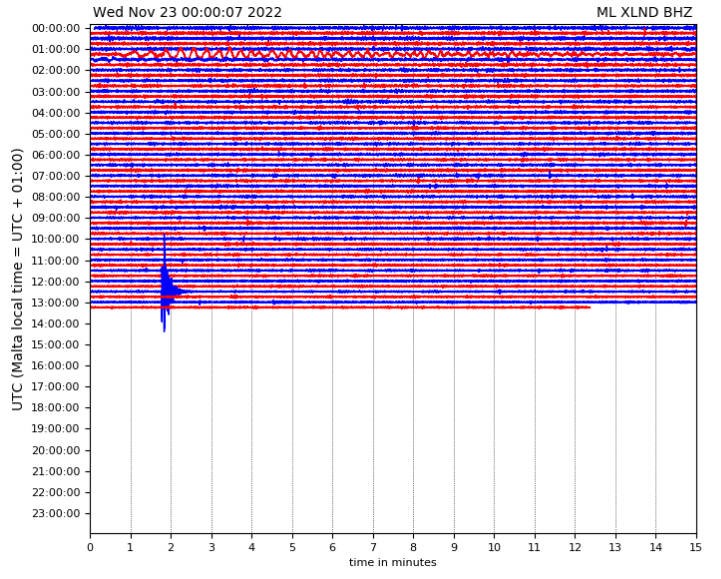
Task: Click the minute-axis tick label '4'
Action: (252, 547)
